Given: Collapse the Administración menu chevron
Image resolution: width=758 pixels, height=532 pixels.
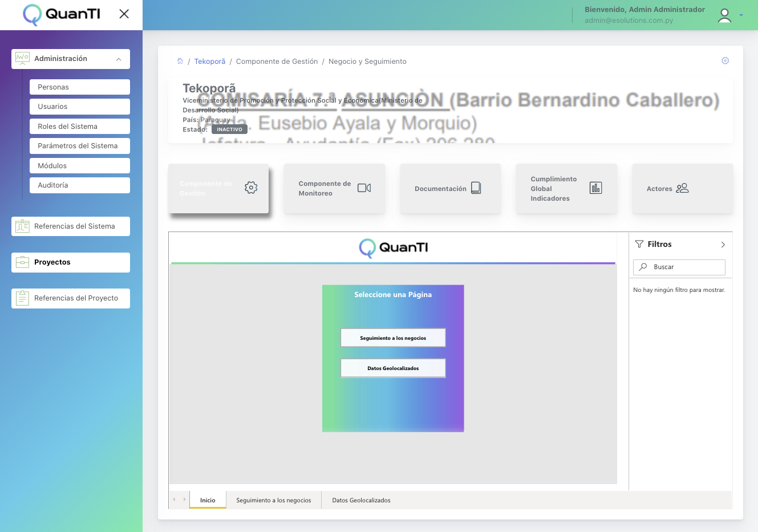Looking at the screenshot, I should click(x=119, y=59).
